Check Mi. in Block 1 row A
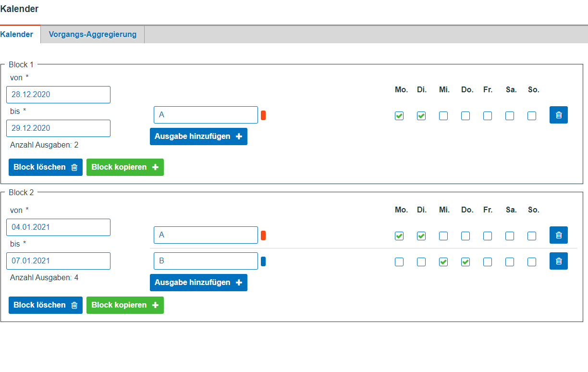 point(443,116)
